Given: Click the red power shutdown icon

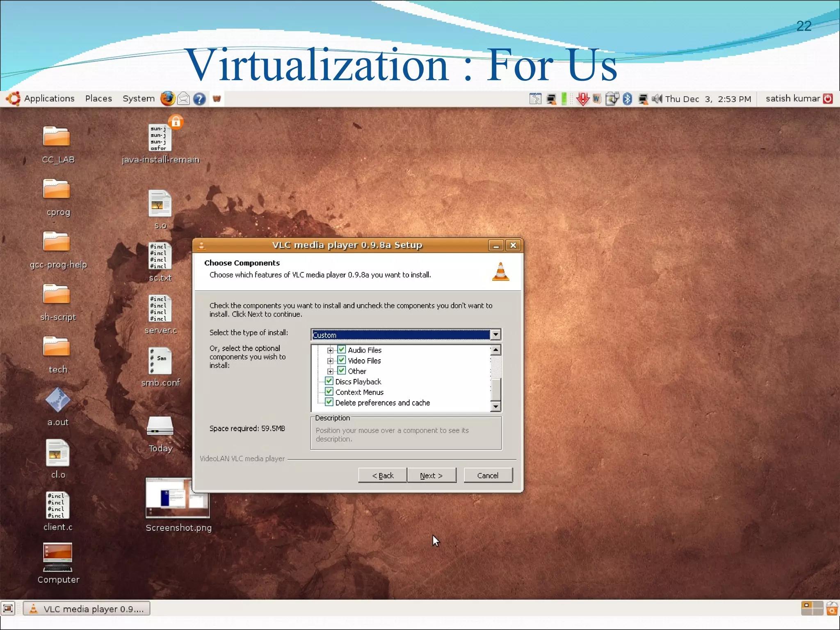Looking at the screenshot, I should pos(828,98).
